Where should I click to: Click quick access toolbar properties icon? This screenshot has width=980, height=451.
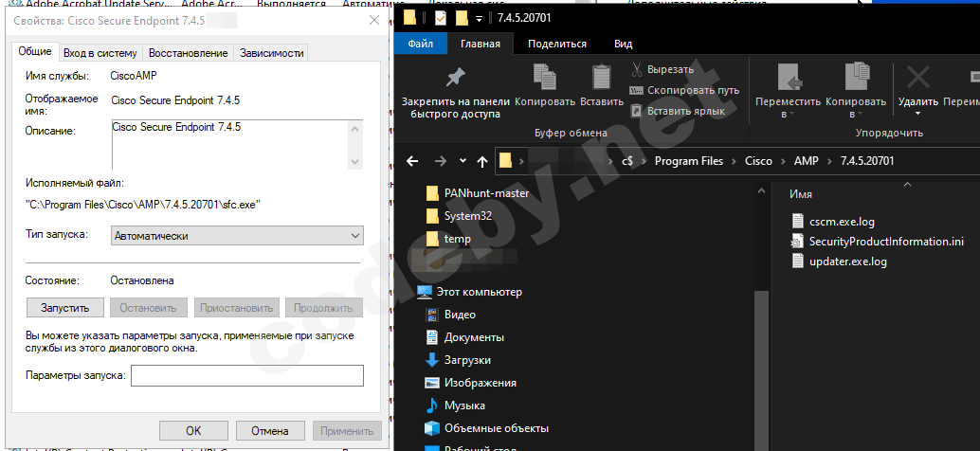[x=441, y=18]
